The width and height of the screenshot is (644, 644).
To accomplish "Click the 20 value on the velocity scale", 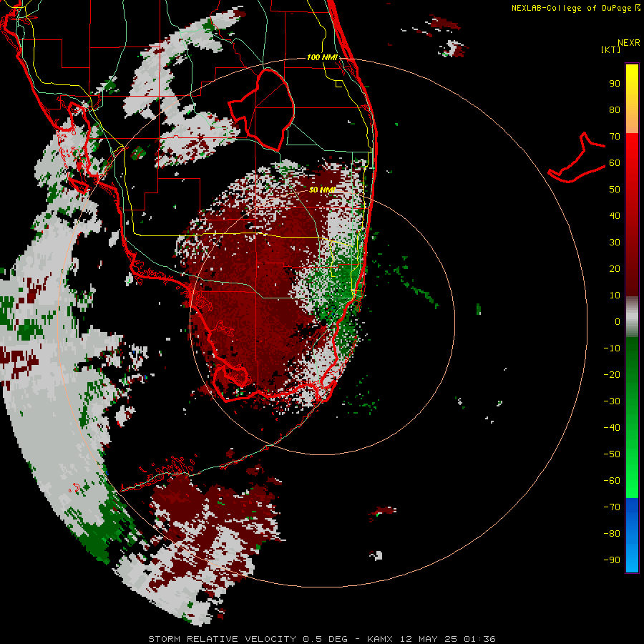I will click(615, 269).
